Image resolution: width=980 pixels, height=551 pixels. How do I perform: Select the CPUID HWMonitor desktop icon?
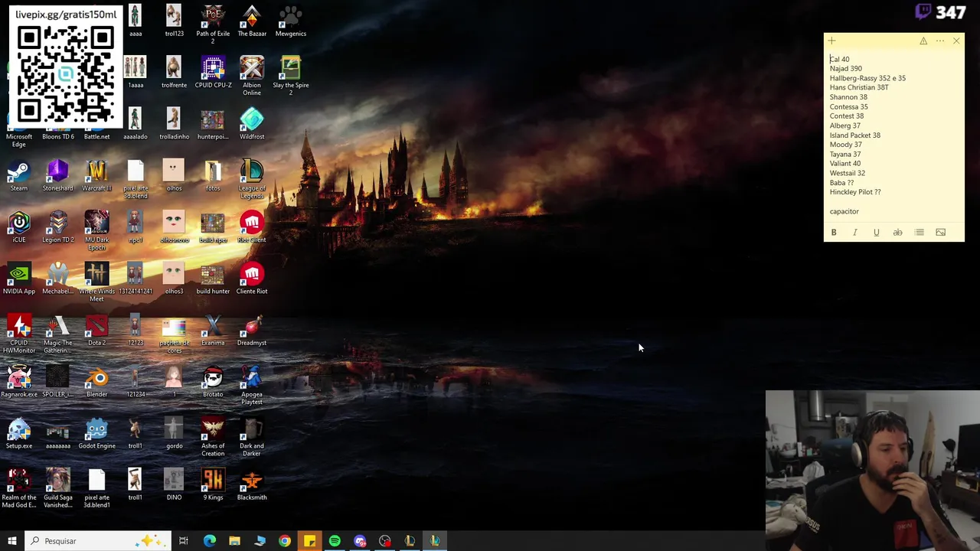point(19,334)
